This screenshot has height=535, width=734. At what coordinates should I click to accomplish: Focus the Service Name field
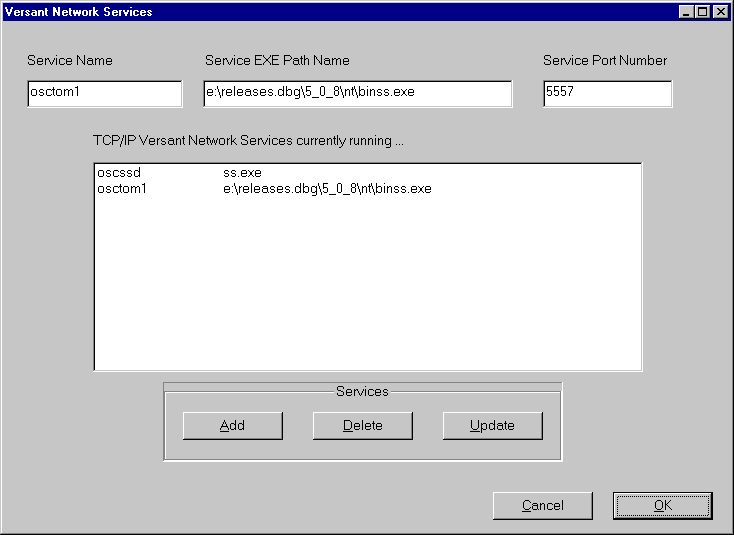pyautogui.click(x=105, y=94)
